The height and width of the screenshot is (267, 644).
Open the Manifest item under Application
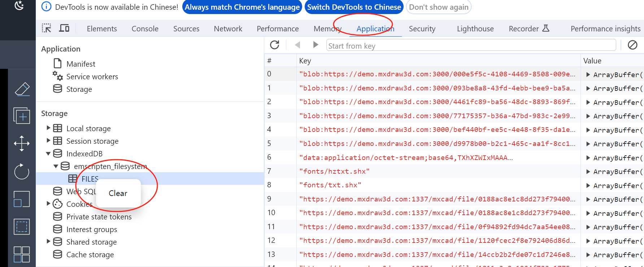point(81,64)
